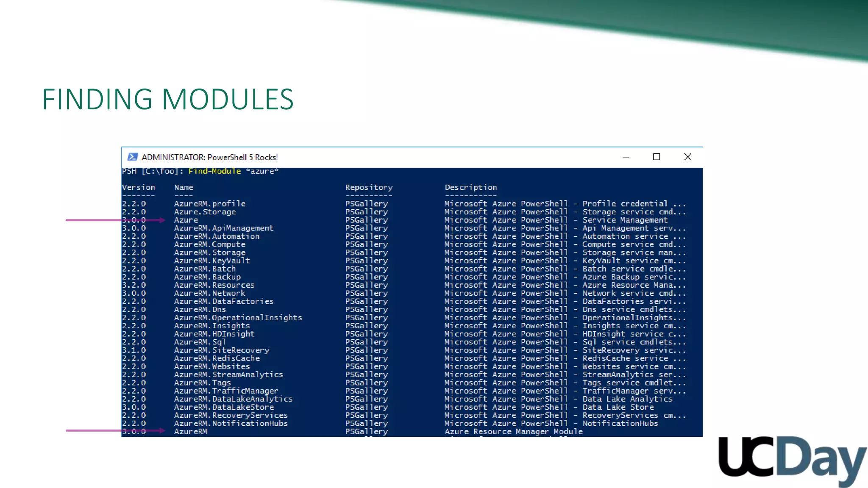Select the AzureRM.OperationalInsights module name
Image resolution: width=868 pixels, height=488 pixels.
[x=238, y=318]
